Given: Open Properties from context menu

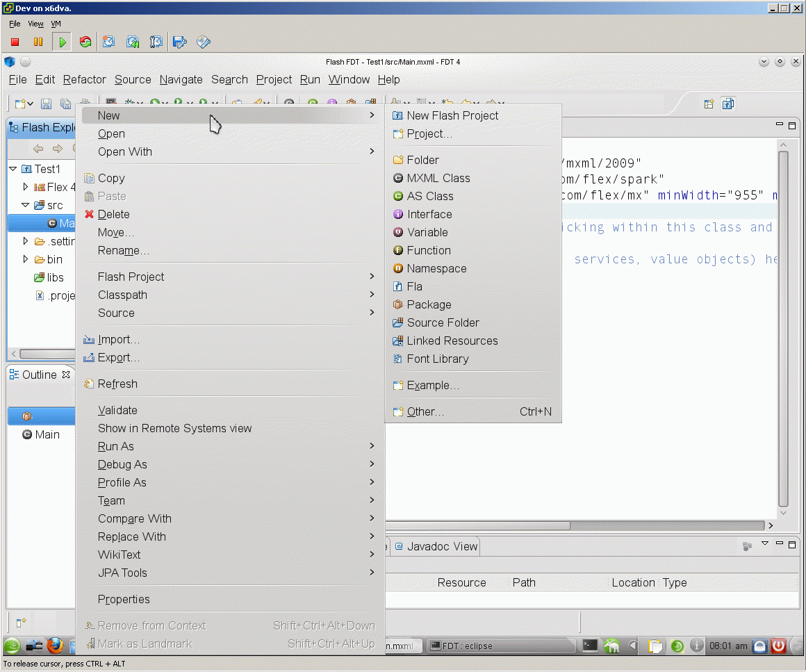Looking at the screenshot, I should [230, 599].
